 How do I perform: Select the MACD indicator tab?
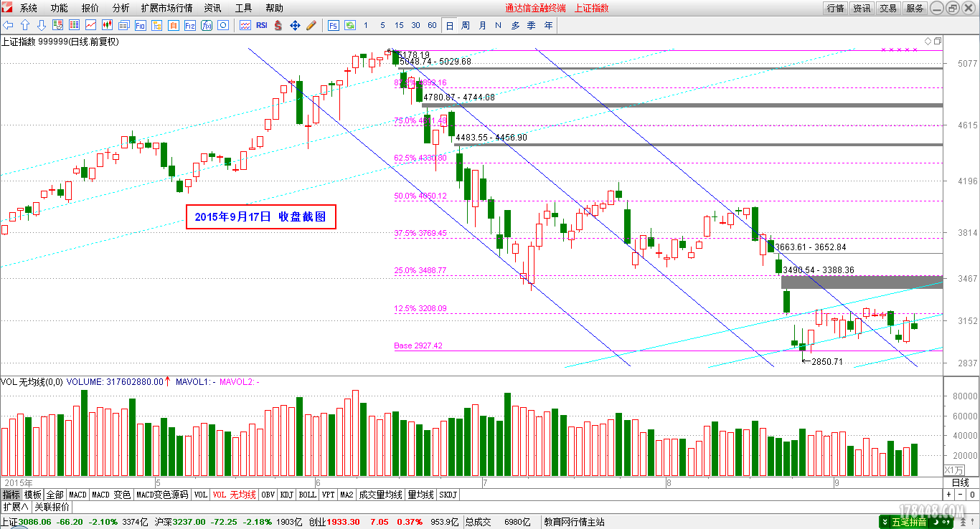coord(77,495)
